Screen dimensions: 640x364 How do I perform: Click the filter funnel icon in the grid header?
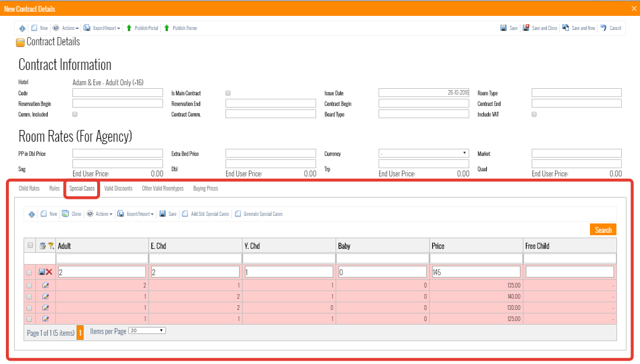(51, 246)
